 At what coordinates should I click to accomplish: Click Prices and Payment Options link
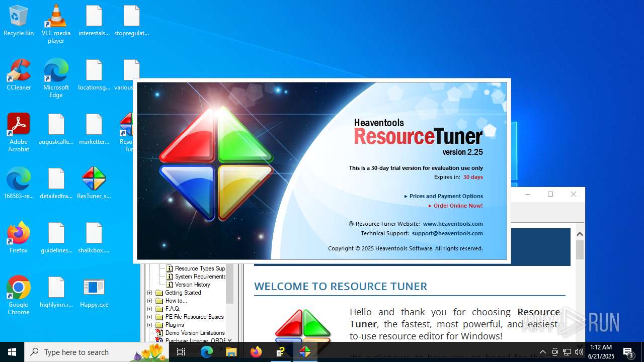tap(446, 196)
